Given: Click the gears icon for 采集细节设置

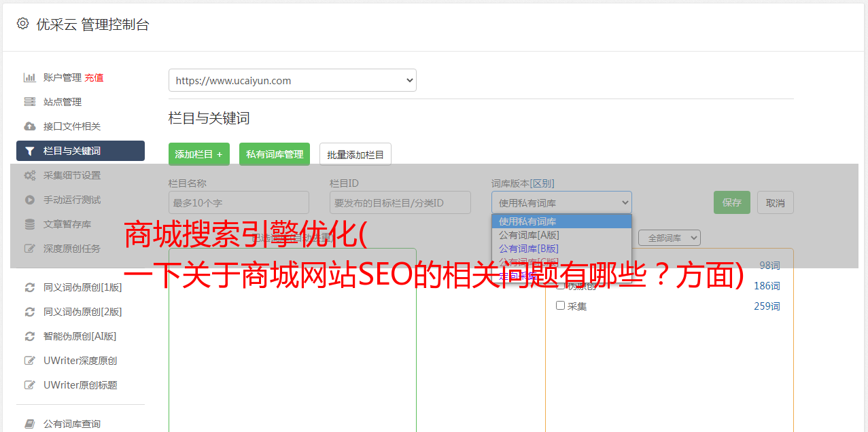Looking at the screenshot, I should [30, 175].
